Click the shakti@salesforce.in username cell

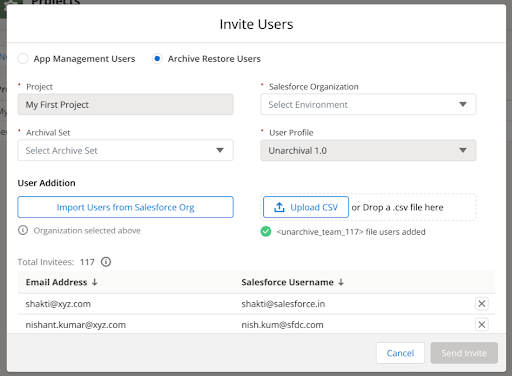coord(283,304)
